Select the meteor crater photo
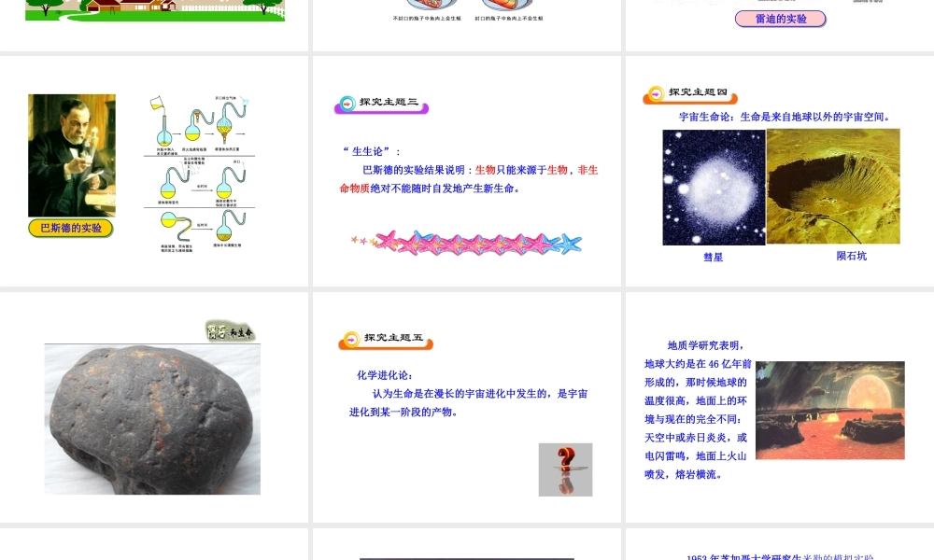This screenshot has height=560, width=934. click(x=833, y=187)
